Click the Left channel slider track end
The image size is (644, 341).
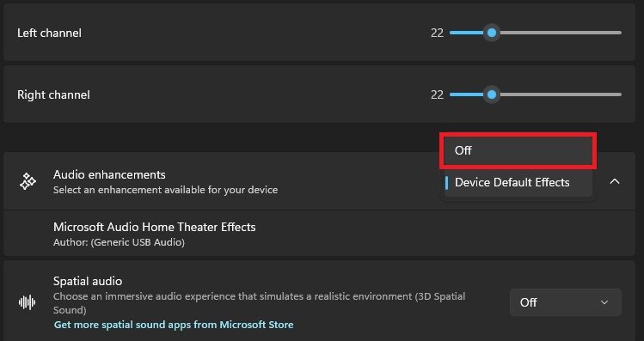tap(618, 33)
